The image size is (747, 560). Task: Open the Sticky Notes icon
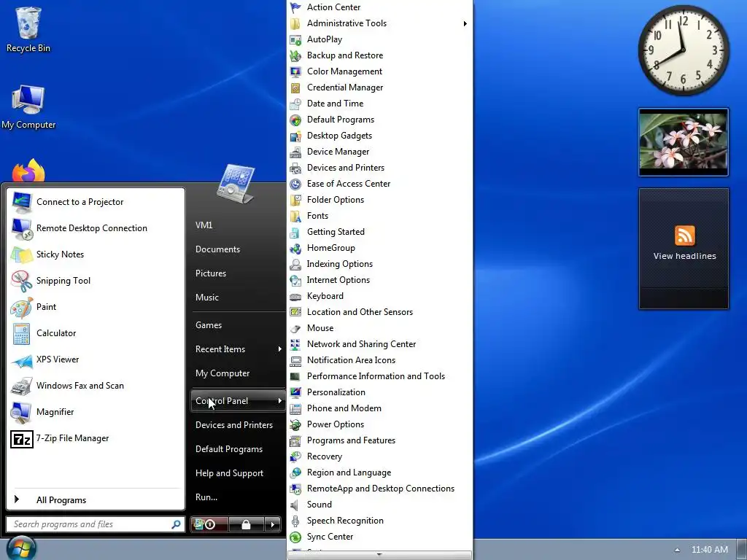click(x=22, y=254)
